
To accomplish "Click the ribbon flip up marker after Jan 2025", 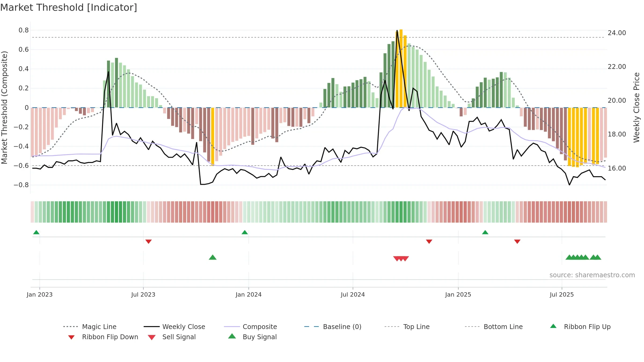I will click(x=485, y=232).
